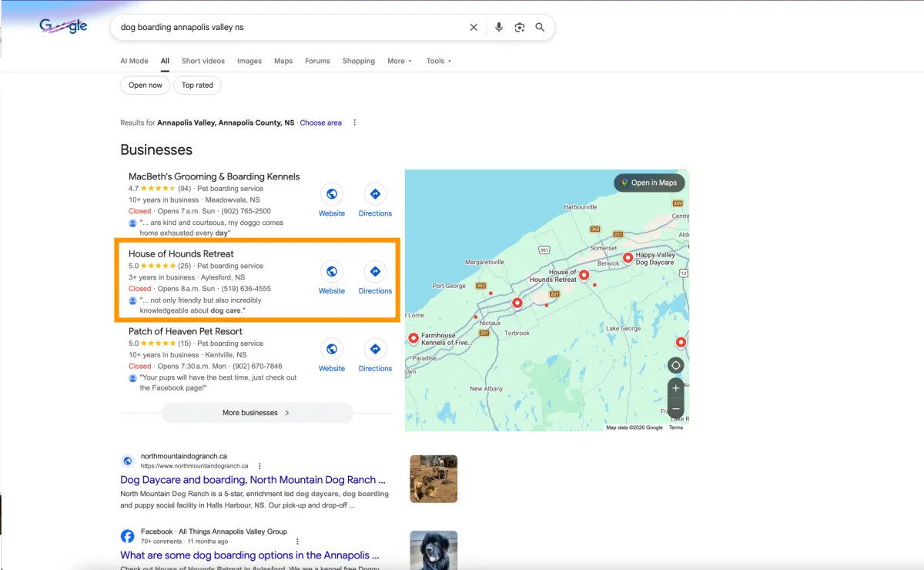The width and height of the screenshot is (924, 570).
Task: Open Patch of Heaven Pet Resort website icon
Action: click(x=332, y=349)
